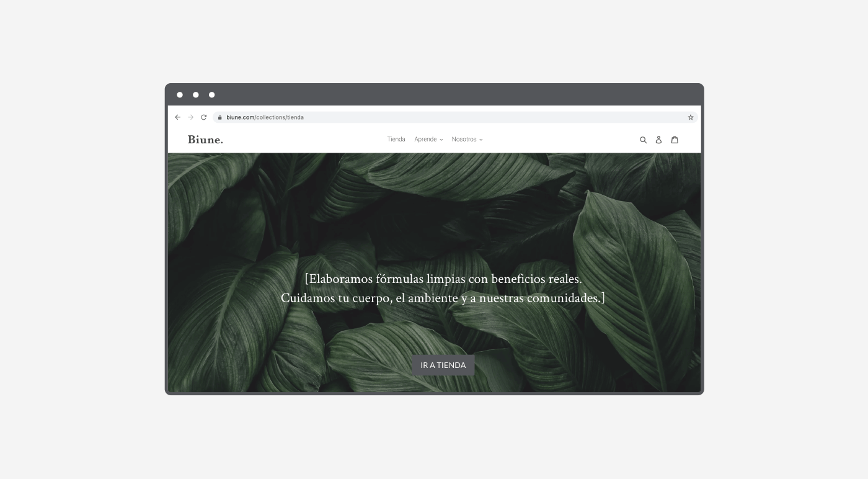View the shopping bag cart icon
Viewport: 868px width, 479px height.
(x=675, y=140)
